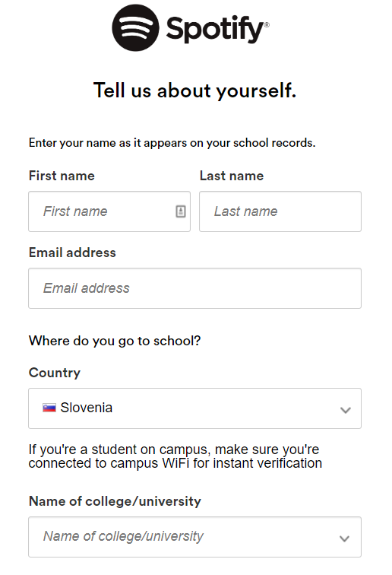Click the Name of college/university label
The height and width of the screenshot is (575, 392).
point(115,501)
